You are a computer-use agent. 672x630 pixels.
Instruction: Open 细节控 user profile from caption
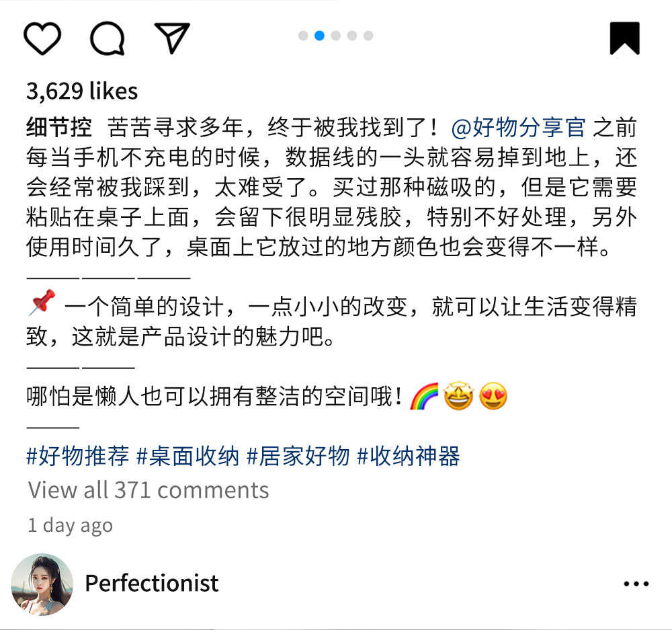pos(58,127)
